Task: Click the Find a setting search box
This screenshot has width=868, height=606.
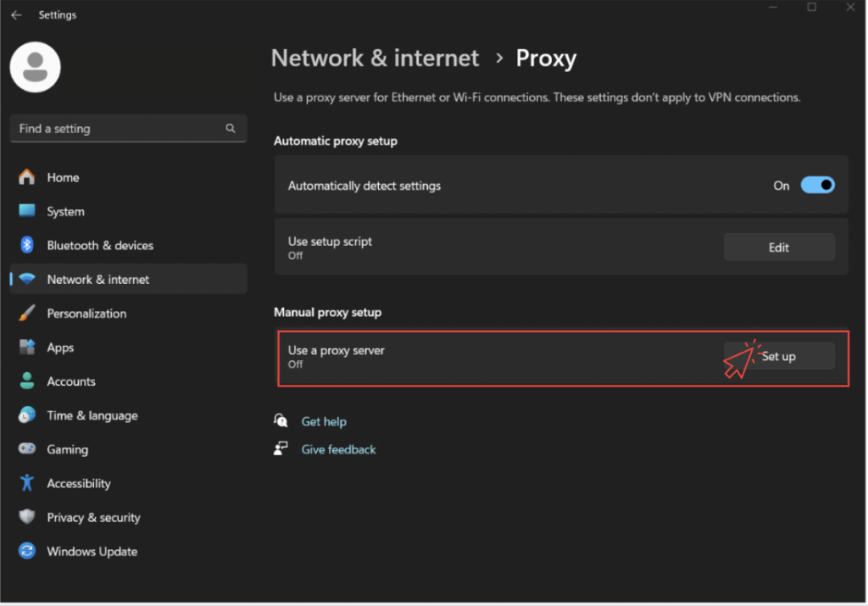Action: 119,129
